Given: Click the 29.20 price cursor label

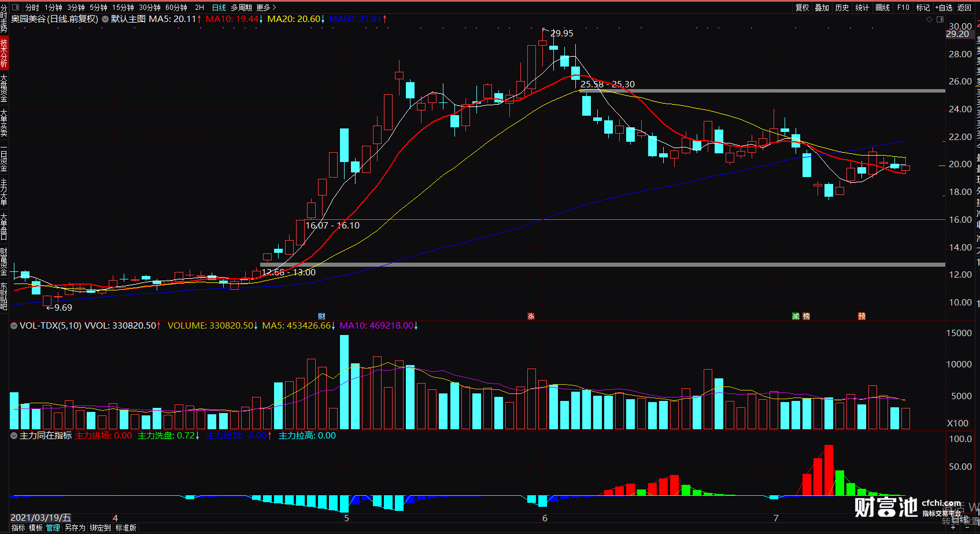Looking at the screenshot, I should pos(957,34).
